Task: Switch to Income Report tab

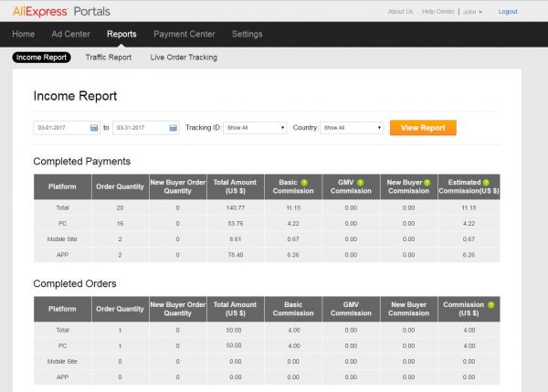Action: tap(41, 58)
